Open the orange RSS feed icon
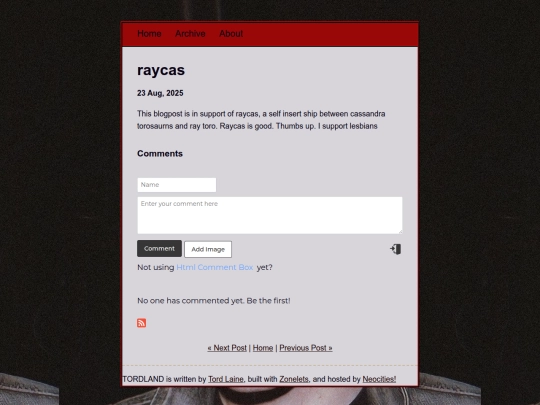 (142, 323)
